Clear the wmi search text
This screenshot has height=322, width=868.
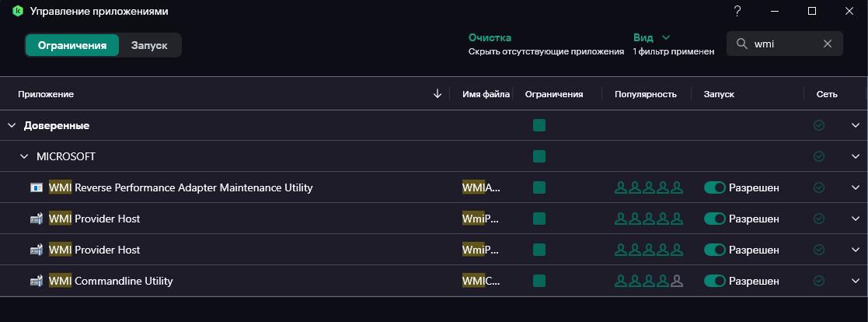[x=828, y=44]
